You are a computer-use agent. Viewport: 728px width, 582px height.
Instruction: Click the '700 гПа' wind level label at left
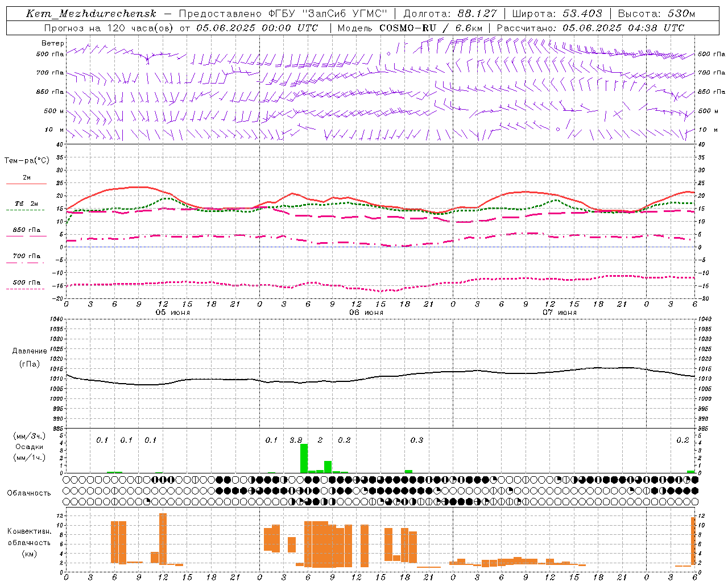click(x=50, y=73)
